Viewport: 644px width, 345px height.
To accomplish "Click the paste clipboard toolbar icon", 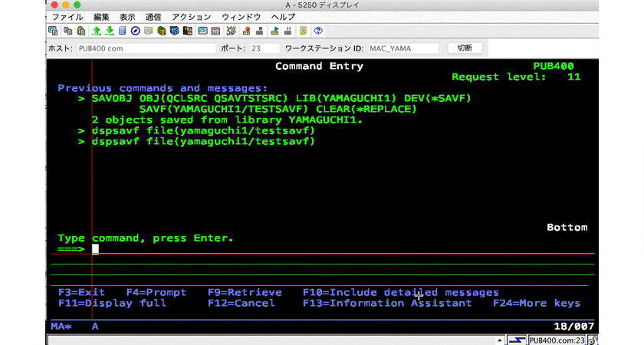I will tap(81, 31).
